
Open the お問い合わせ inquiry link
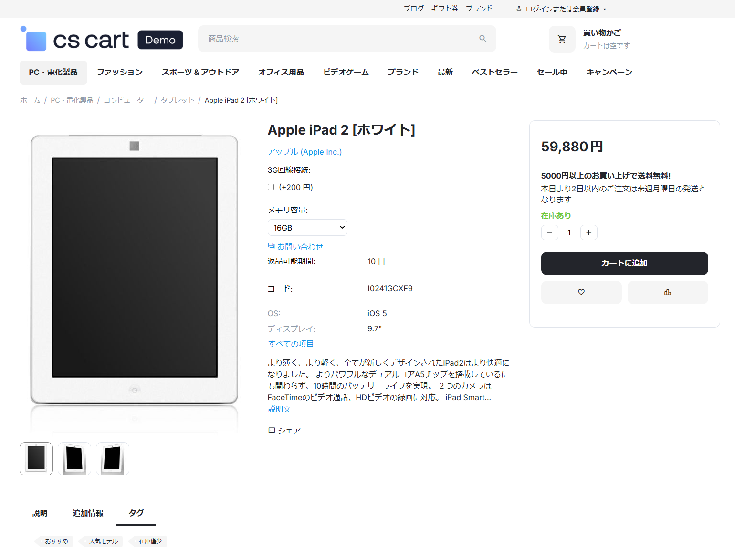pos(295,247)
